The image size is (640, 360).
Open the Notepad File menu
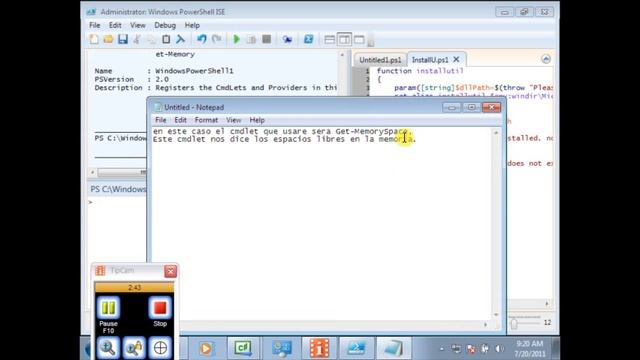pyautogui.click(x=160, y=120)
